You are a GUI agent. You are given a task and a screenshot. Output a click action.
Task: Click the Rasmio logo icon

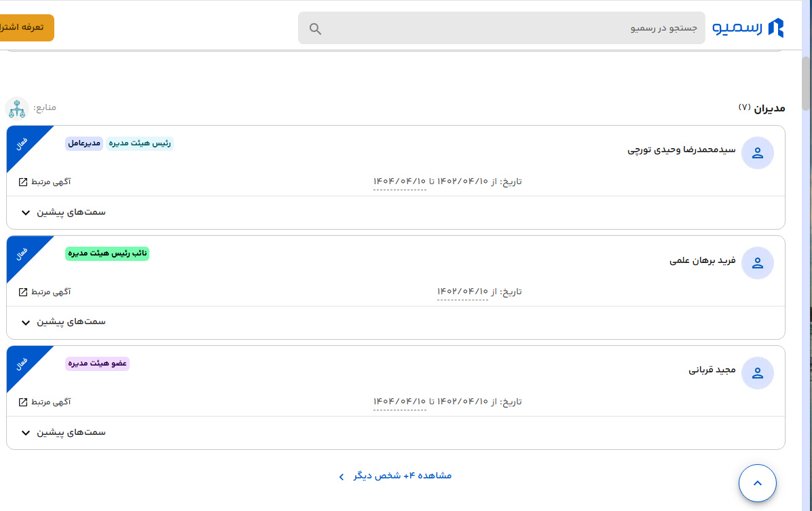[775, 28]
